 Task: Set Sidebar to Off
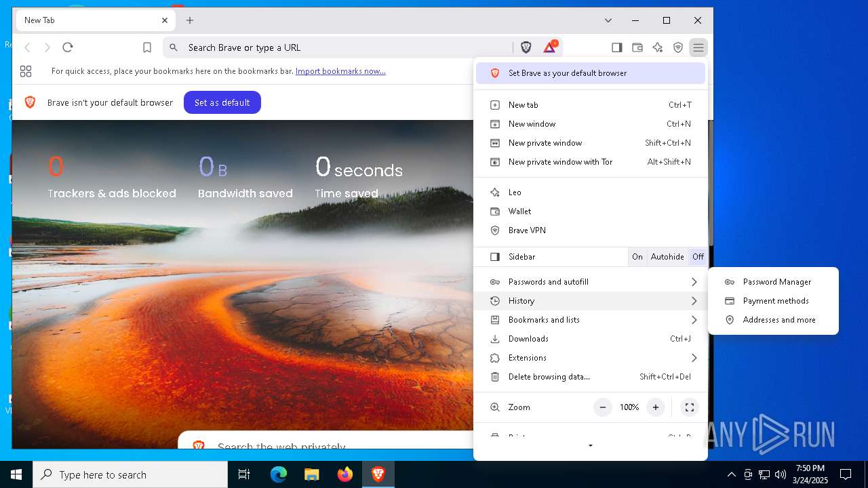point(698,257)
